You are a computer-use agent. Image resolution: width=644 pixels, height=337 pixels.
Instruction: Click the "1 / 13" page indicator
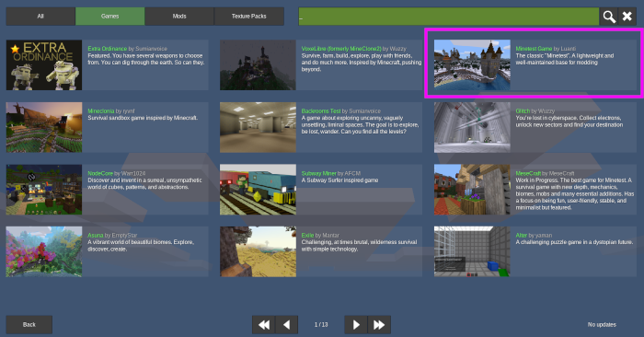[321, 325]
